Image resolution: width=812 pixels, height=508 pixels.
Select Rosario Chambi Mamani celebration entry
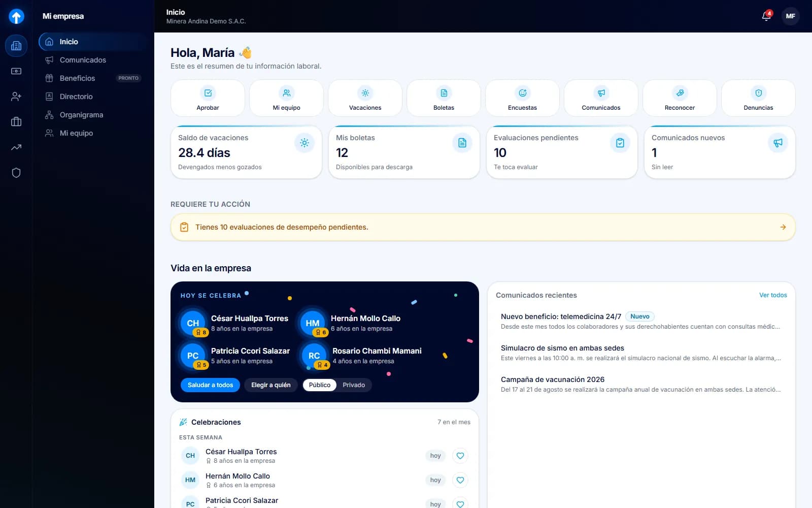pos(361,355)
